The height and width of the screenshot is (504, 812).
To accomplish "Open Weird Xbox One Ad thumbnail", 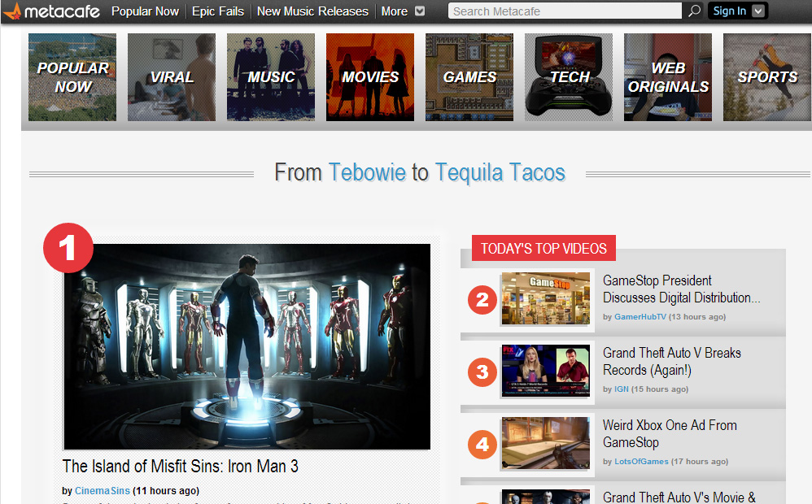I will (546, 444).
